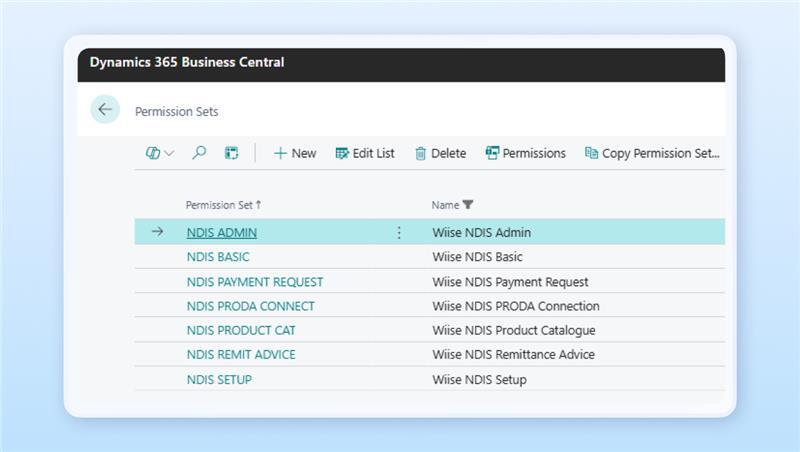800x452 pixels.
Task: Open the NDIS ADMIN permission set link
Action: click(x=221, y=232)
